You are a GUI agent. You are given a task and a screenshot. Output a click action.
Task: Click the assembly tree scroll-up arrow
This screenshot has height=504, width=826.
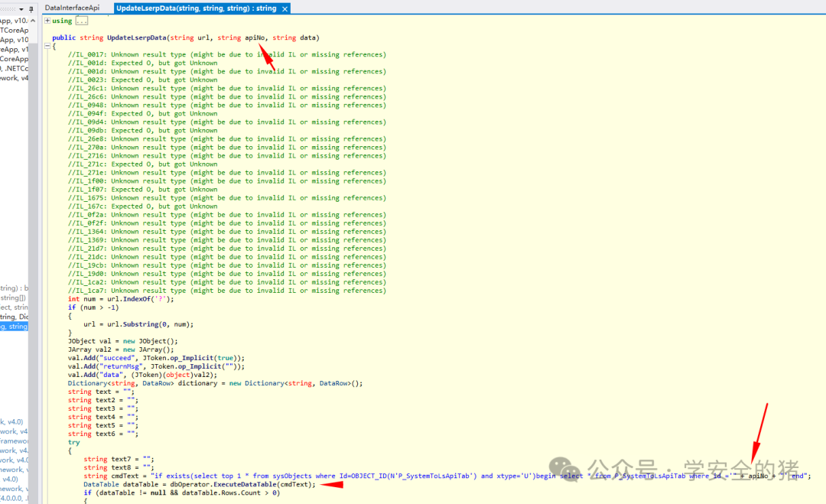(33, 21)
